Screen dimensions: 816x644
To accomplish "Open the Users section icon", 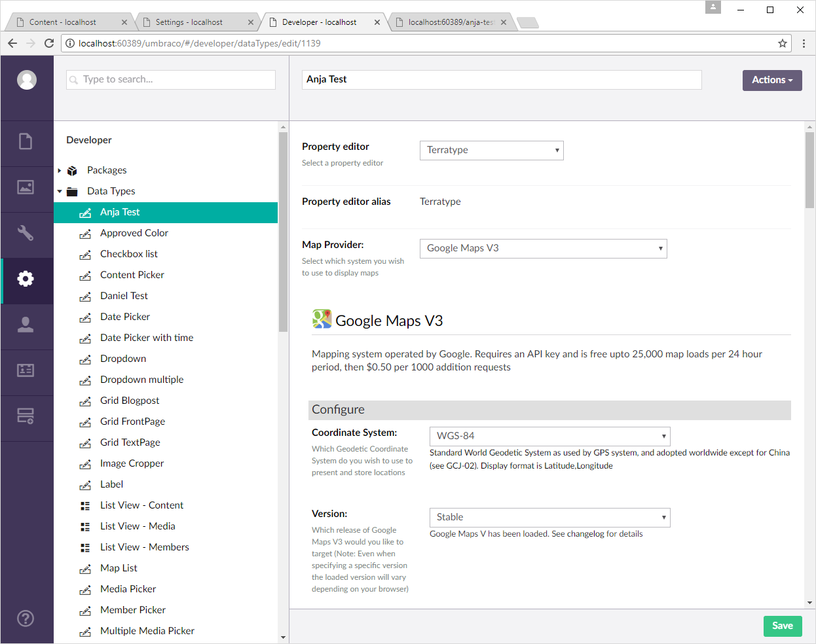I will click(26, 325).
